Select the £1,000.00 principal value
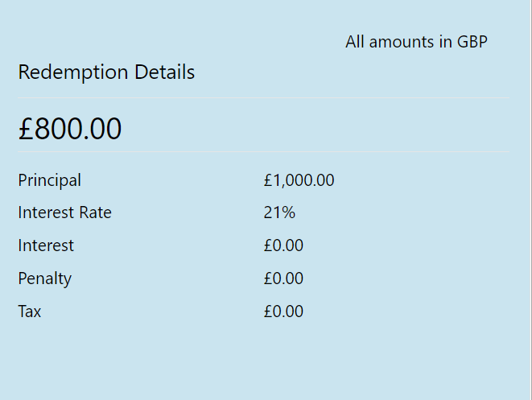The image size is (532, 400). pos(299,180)
